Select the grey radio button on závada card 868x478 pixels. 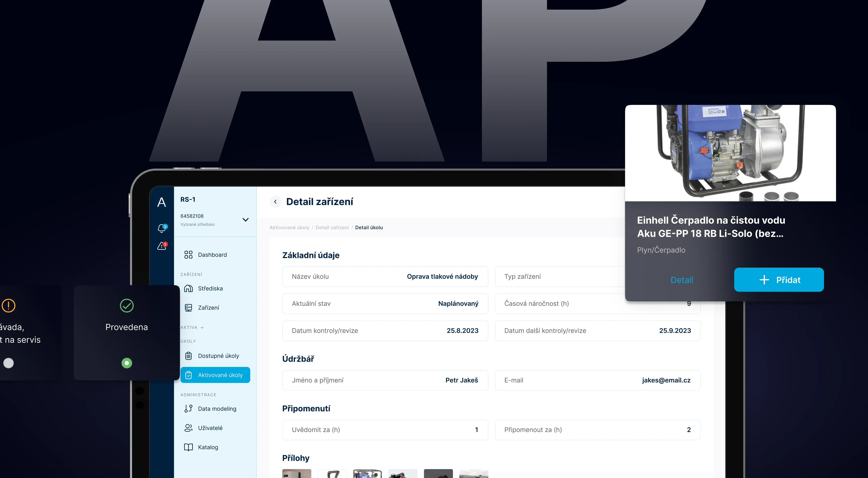point(8,363)
